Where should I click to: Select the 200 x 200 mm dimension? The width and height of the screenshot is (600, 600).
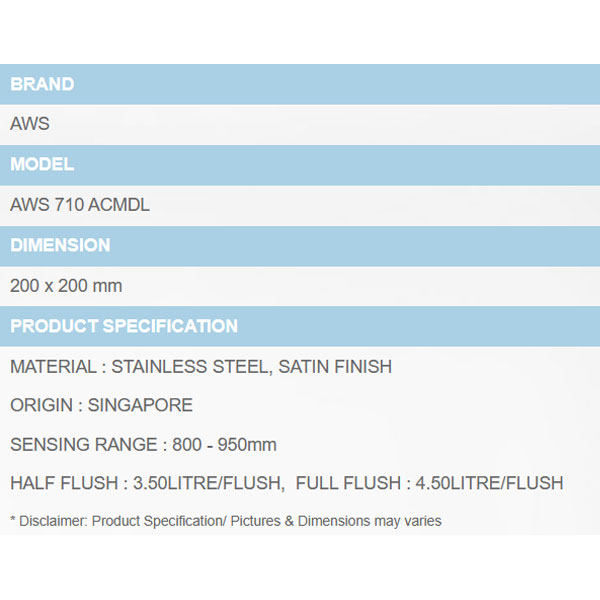coord(66,286)
